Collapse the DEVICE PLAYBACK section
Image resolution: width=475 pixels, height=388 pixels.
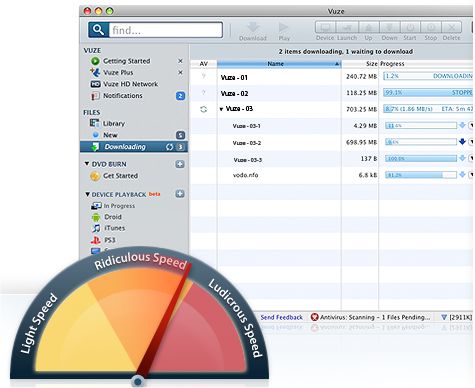coord(87,194)
